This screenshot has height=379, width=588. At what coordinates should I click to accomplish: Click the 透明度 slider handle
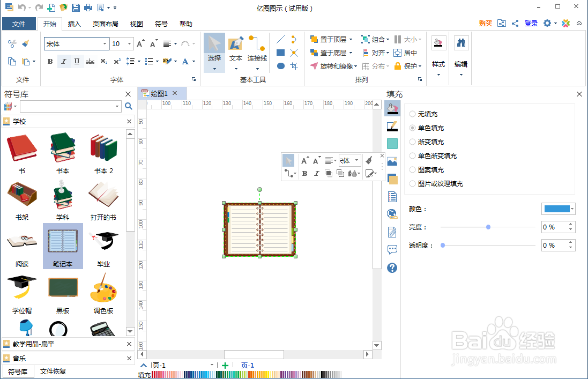(442, 245)
